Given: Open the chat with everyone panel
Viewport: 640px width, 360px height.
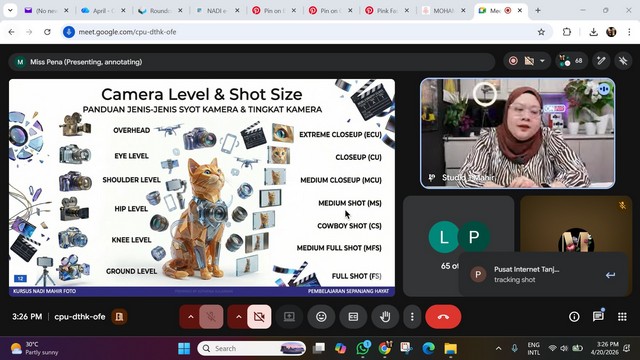Looking at the screenshot, I should coord(598,317).
